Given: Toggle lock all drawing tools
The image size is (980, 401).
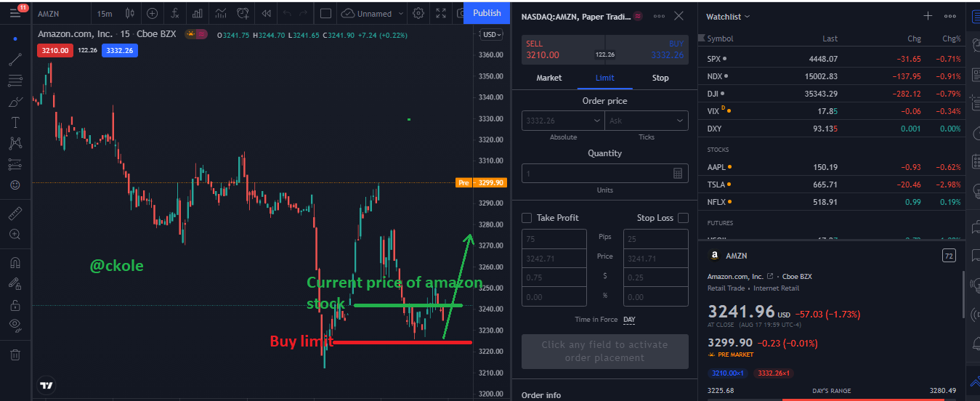Looking at the screenshot, I should [15, 305].
